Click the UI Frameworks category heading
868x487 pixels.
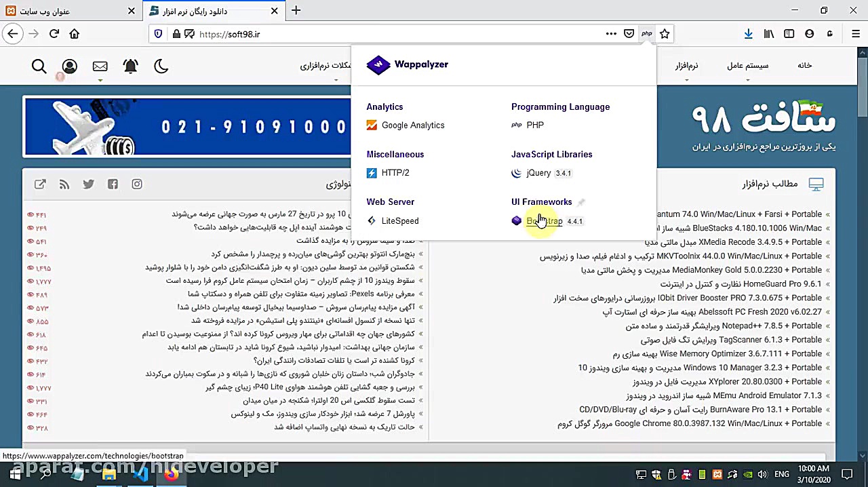pos(542,202)
